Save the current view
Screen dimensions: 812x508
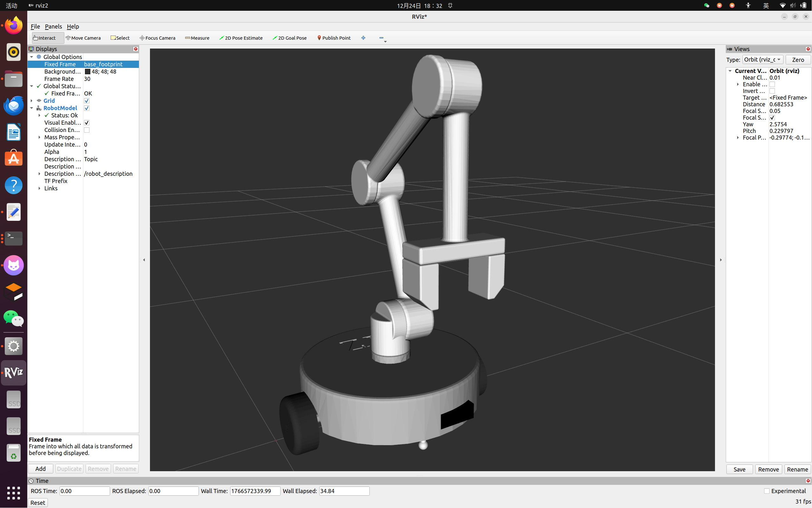(x=739, y=469)
